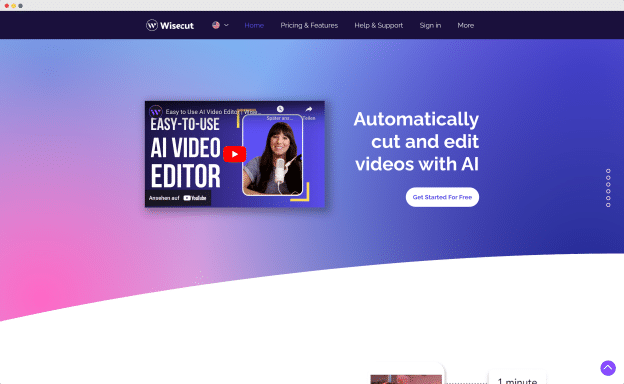
Task: Click the video channel avatar icon
Action: (x=156, y=111)
